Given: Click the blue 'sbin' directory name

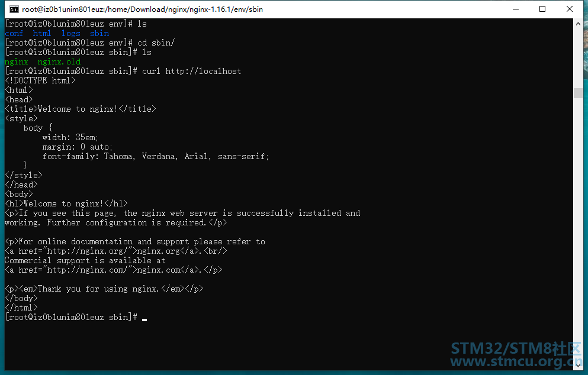Looking at the screenshot, I should tap(99, 33).
